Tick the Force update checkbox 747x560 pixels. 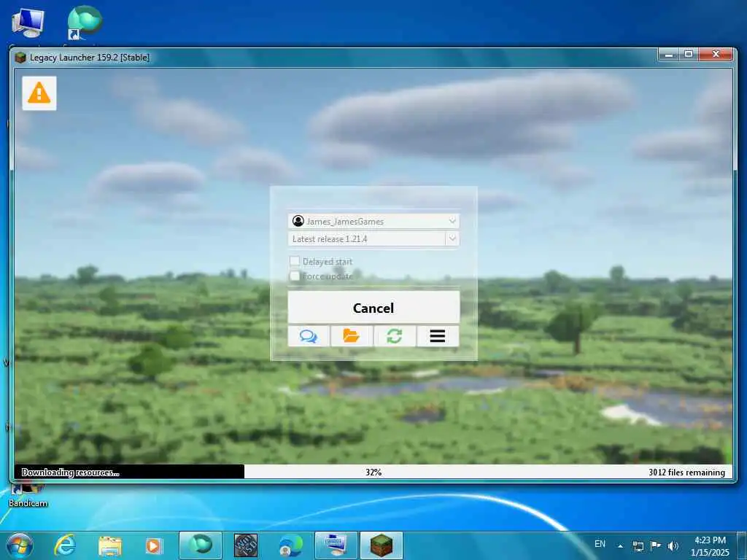pos(295,276)
